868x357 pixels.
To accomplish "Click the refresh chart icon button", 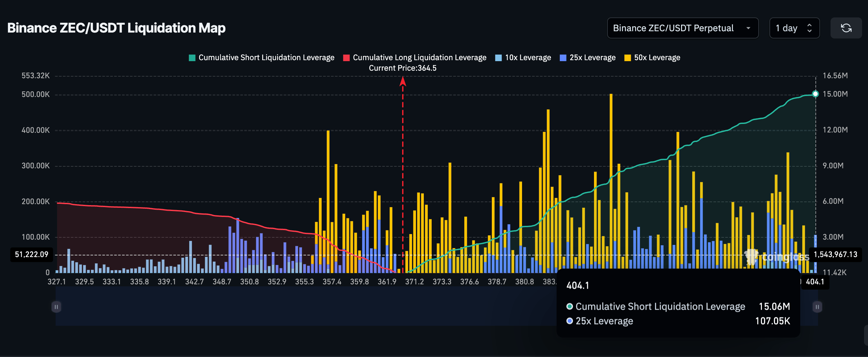I will tap(846, 28).
